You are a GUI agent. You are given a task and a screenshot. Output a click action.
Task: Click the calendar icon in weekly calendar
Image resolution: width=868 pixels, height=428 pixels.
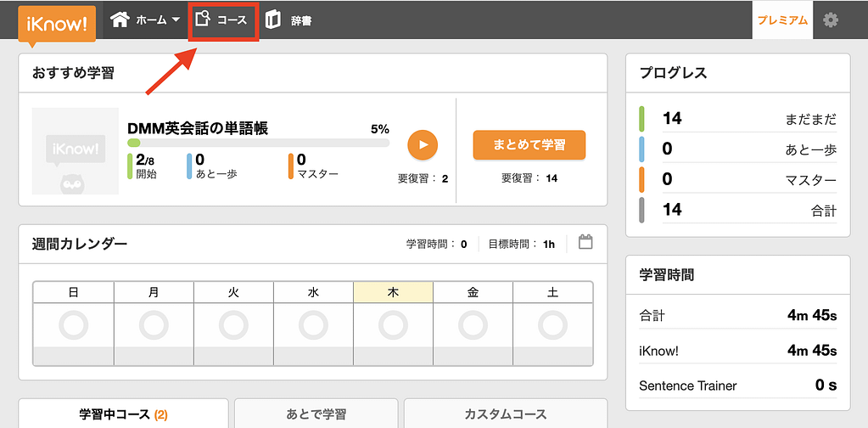585,243
